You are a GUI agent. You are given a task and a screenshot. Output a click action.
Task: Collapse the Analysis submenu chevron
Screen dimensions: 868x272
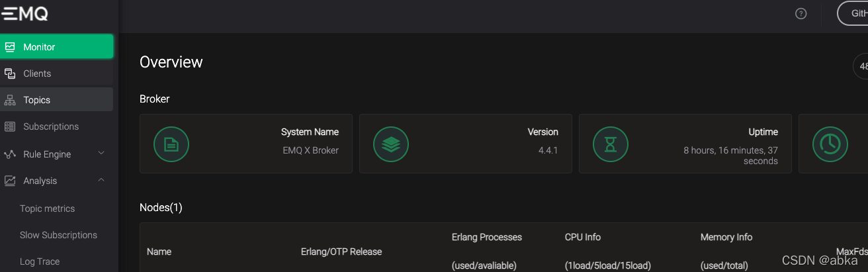[101, 180]
